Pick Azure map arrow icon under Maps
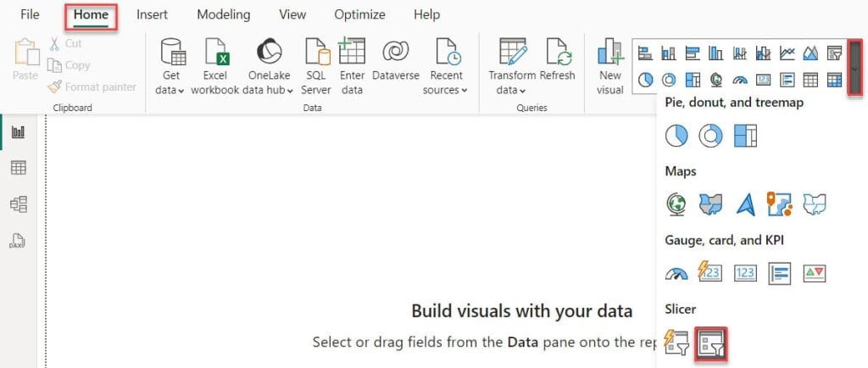Screen dimensions: 868x368 pyautogui.click(x=745, y=204)
